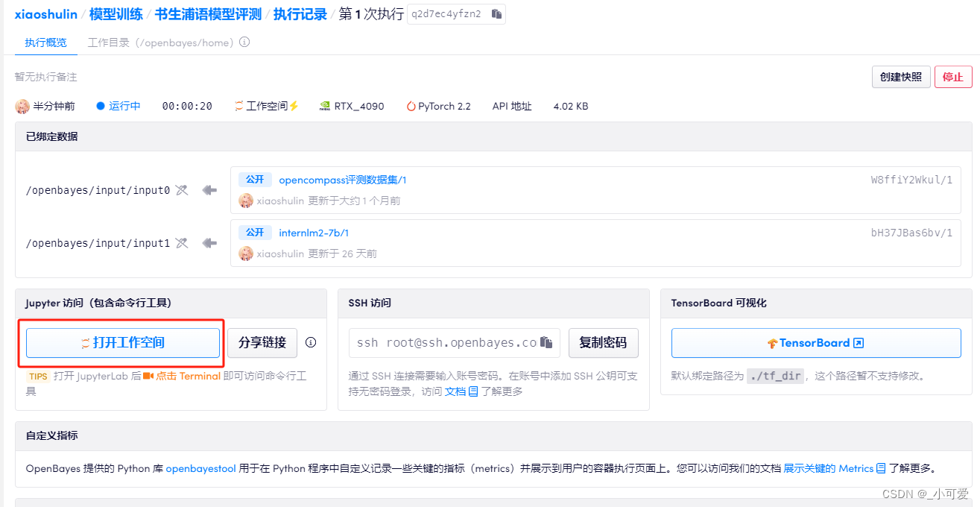Click the PyTorch 2.2 framework icon

coord(411,105)
